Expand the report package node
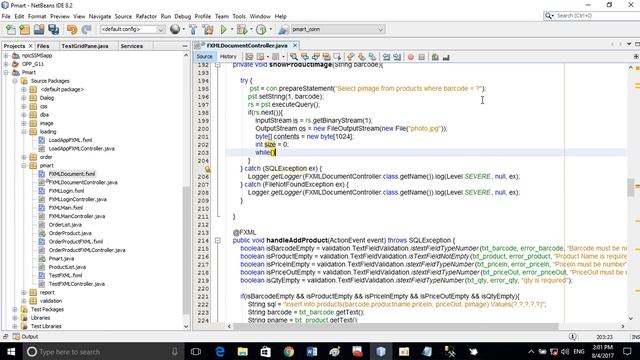 click(x=24, y=293)
